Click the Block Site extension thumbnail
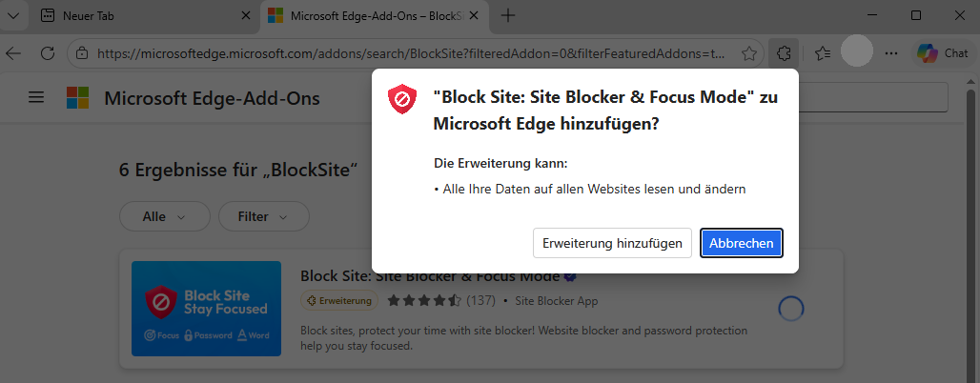The image size is (980, 383). click(x=206, y=309)
